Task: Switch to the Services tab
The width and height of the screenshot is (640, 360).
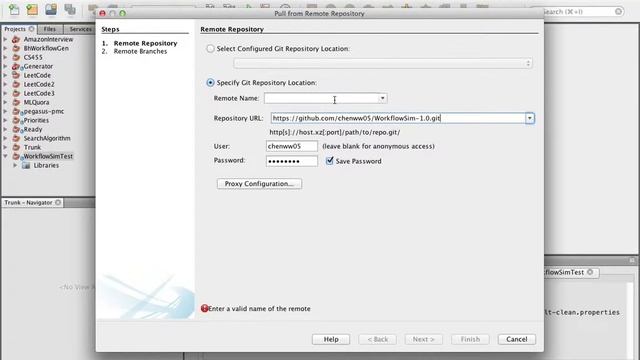Action: point(80,29)
